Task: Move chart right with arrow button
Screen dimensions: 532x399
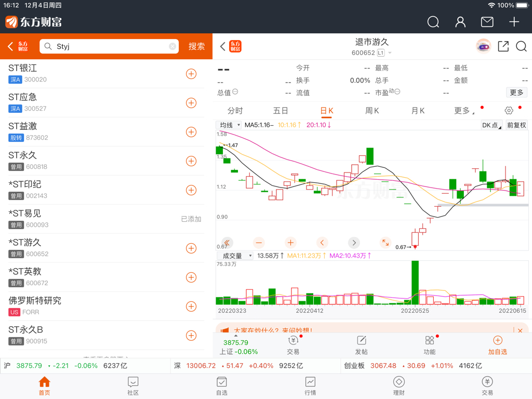Action: coord(354,243)
